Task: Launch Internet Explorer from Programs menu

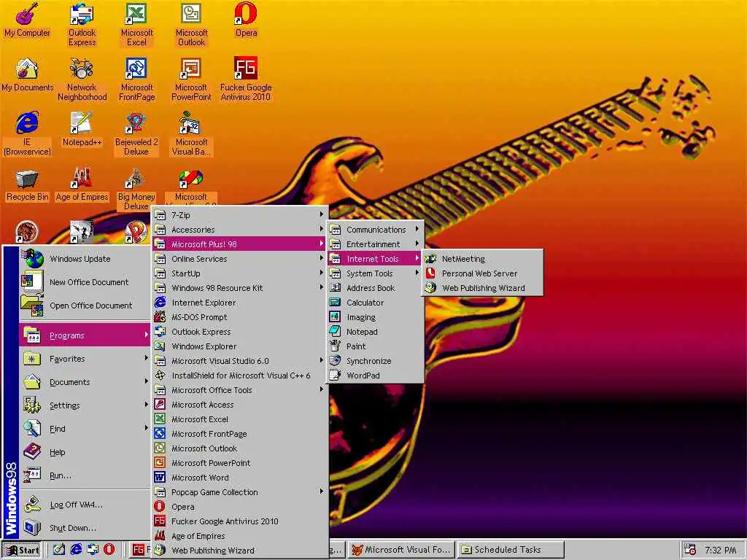Action: point(239,303)
